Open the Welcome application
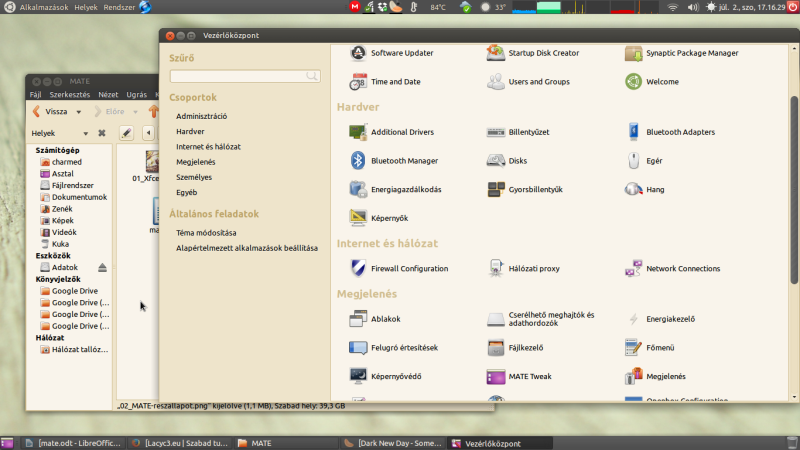 coord(652,82)
